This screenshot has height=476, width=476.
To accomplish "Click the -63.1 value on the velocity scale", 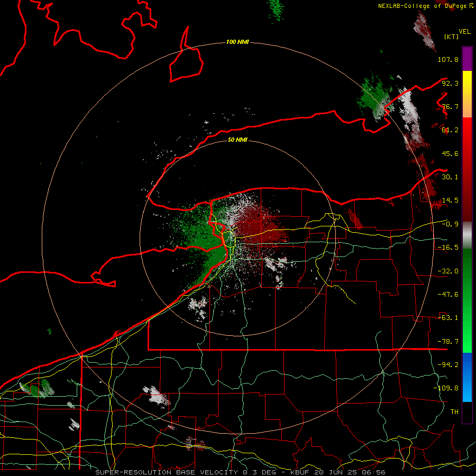I will point(448,318).
